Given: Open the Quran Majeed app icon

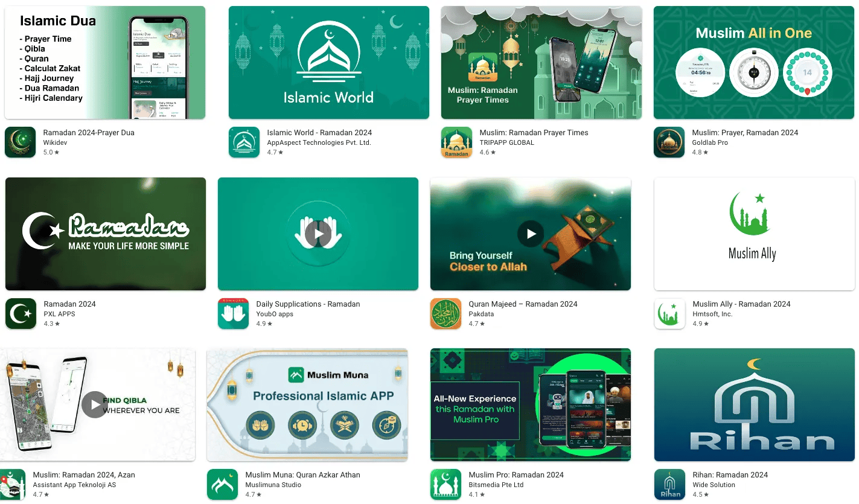Looking at the screenshot, I should (x=446, y=314).
